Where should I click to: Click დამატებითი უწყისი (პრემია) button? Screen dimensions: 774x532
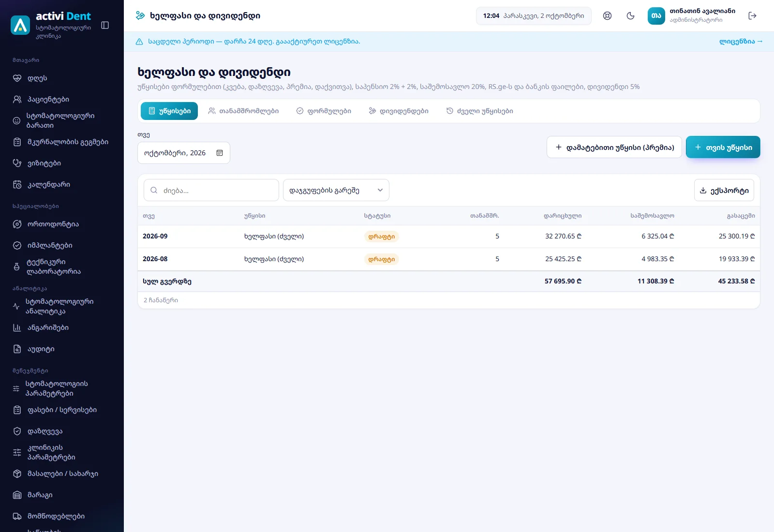[x=614, y=147]
